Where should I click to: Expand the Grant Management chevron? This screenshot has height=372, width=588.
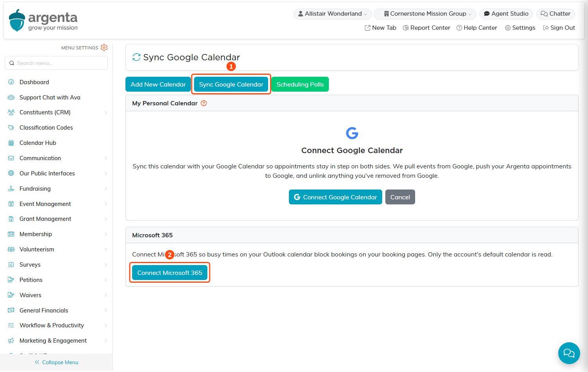tap(106, 219)
